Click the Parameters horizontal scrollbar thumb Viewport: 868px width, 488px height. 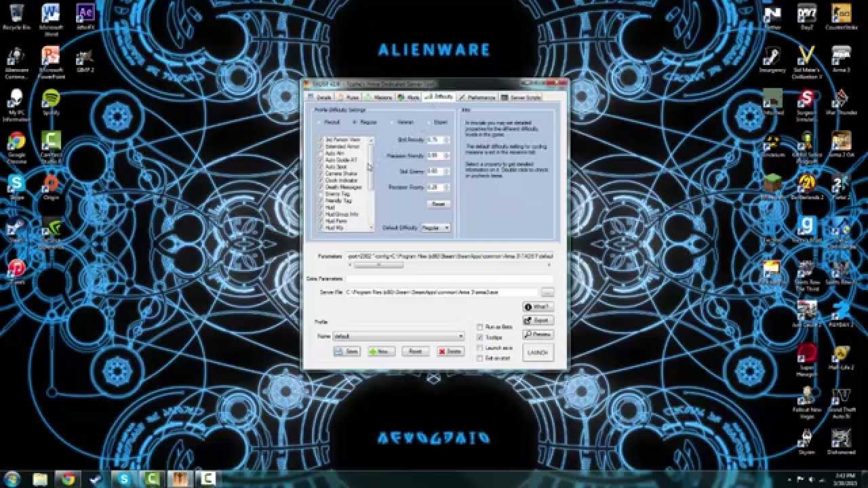[x=379, y=264]
